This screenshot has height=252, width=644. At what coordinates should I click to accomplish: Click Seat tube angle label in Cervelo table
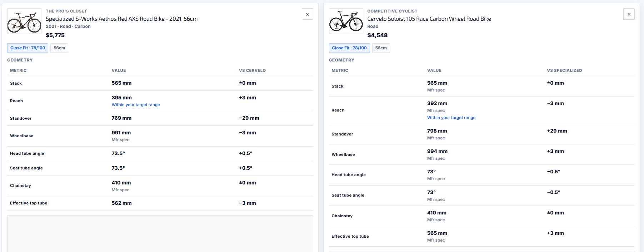tap(348, 195)
